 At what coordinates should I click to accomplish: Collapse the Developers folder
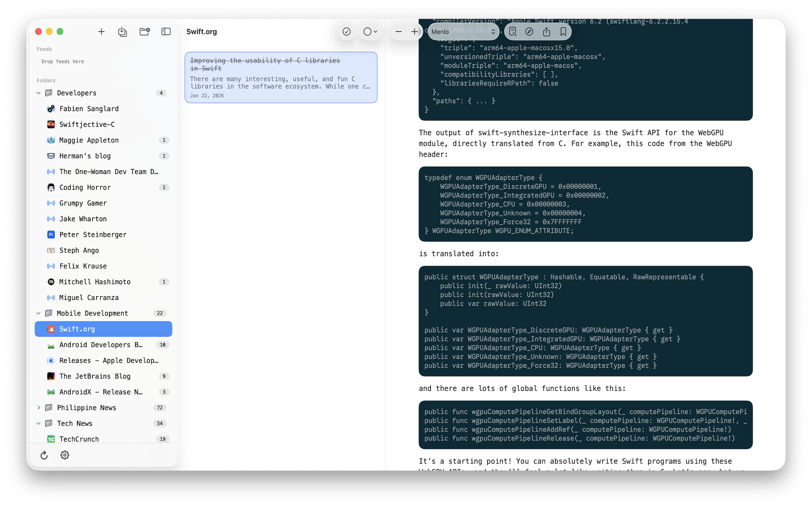click(x=38, y=93)
